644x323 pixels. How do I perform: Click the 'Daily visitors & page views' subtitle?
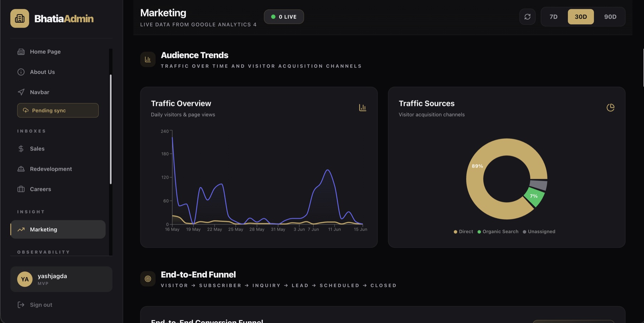[183, 115]
